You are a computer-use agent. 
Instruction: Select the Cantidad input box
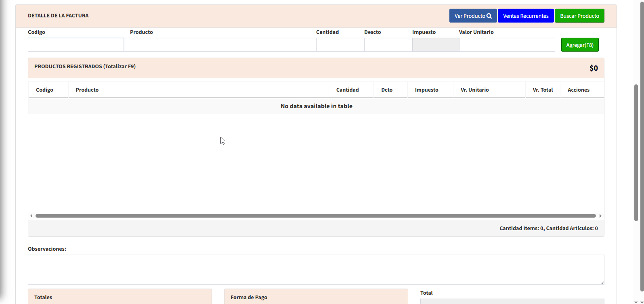[340, 45]
